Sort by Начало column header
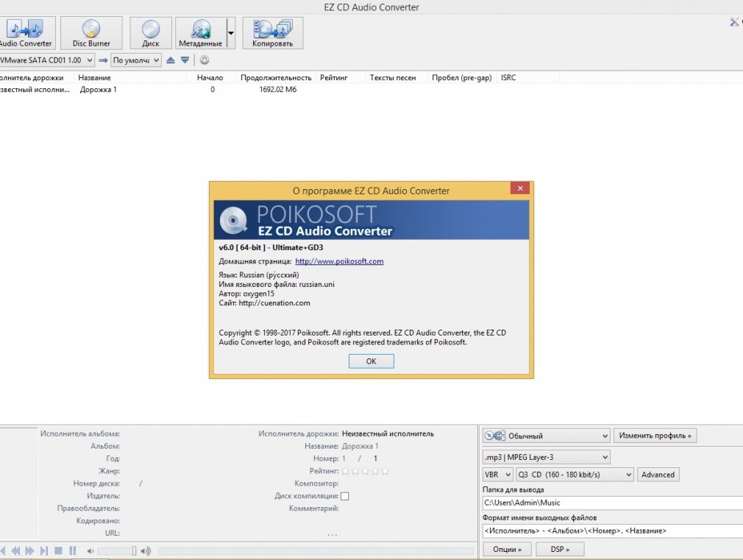Screen dimensions: 743x560 210,78
